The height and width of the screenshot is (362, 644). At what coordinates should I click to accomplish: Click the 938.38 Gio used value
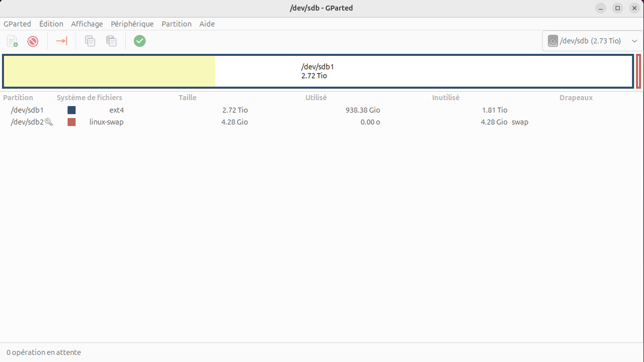[x=363, y=110]
